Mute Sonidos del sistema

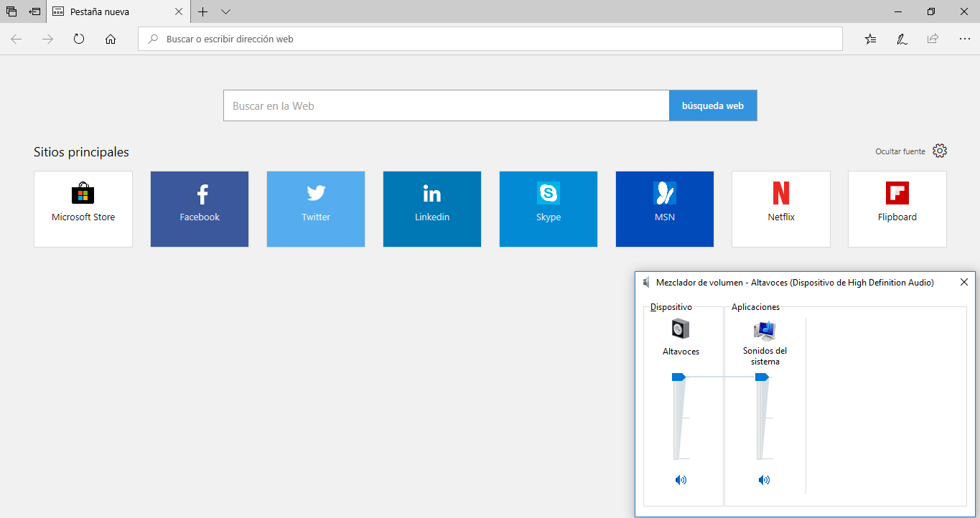pos(764,480)
